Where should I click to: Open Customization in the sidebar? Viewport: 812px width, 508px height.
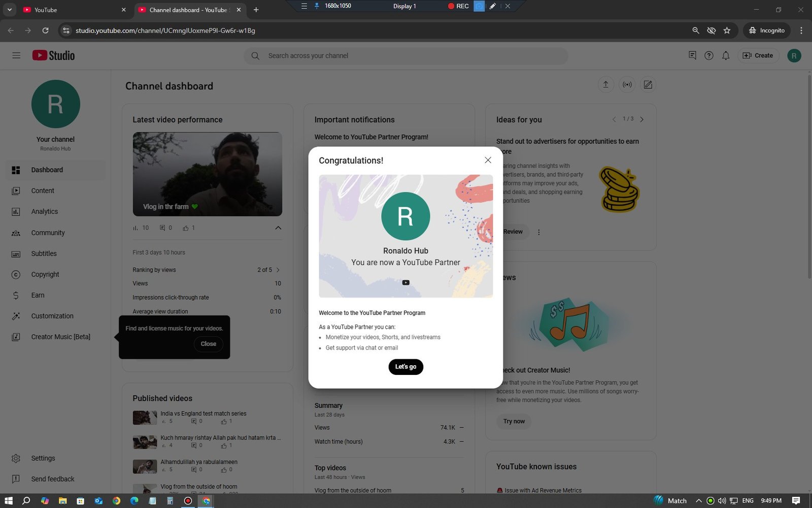55,316
